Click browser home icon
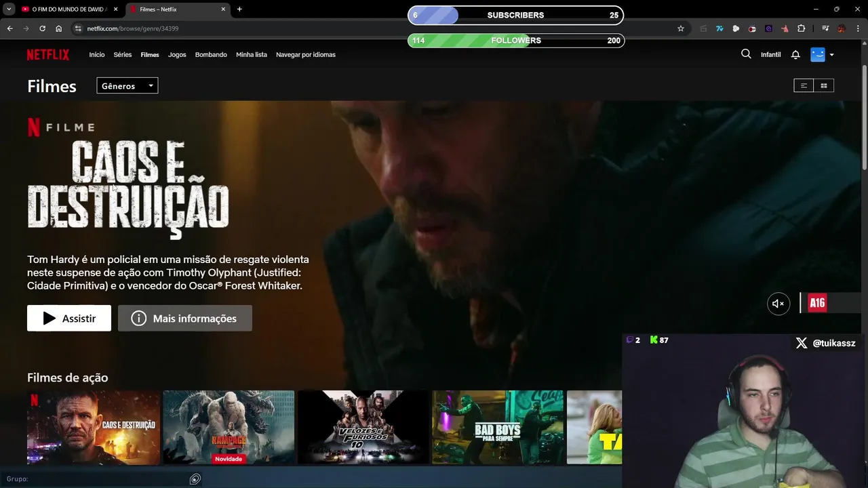 tap(59, 28)
